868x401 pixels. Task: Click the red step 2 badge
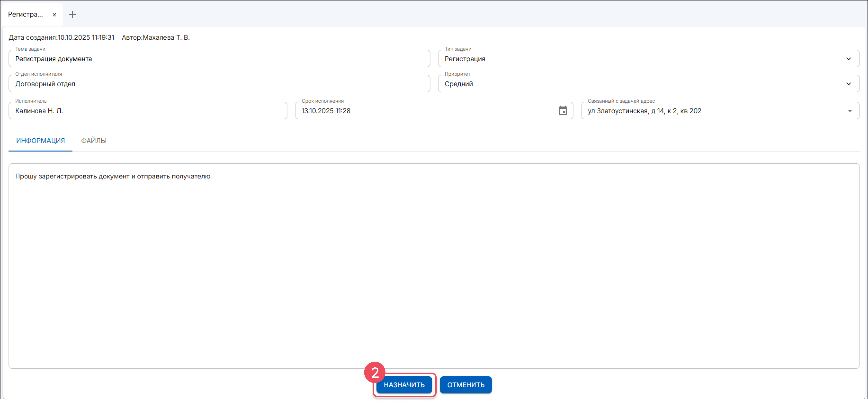[x=374, y=372]
